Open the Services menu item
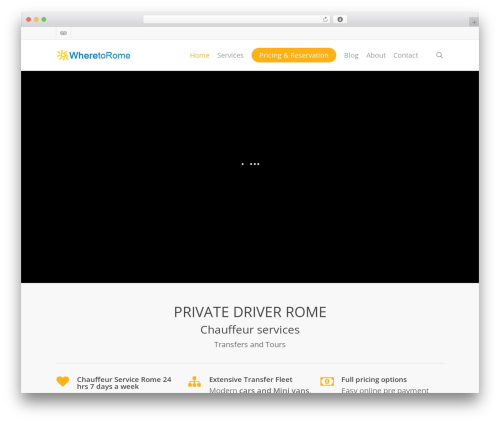 [230, 55]
